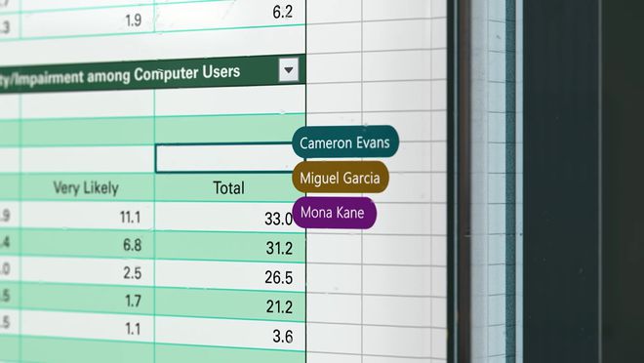This screenshot has height=363, width=644.
Task: Click the Total column header cell
Action: [230, 187]
